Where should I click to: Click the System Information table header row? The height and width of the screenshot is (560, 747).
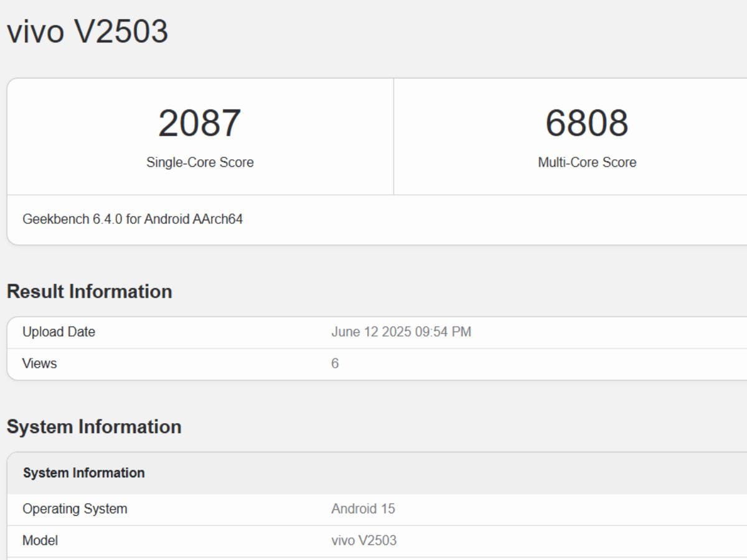(377, 473)
